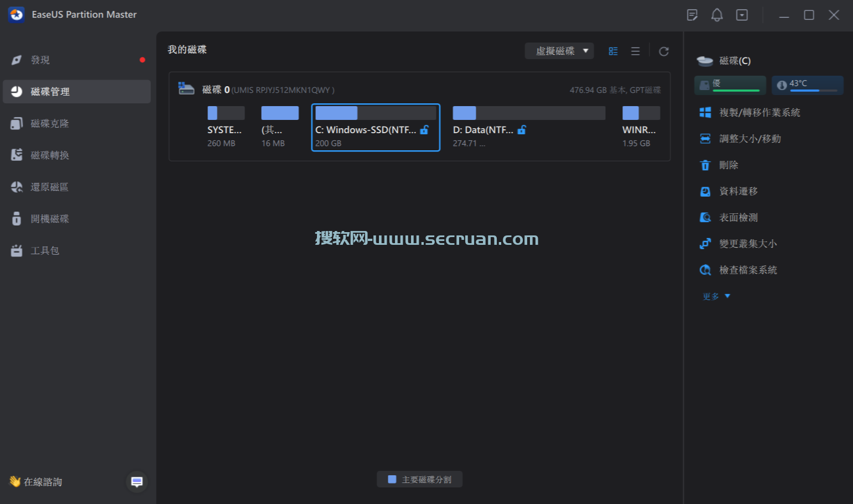The height and width of the screenshot is (504, 853).
Task: Expand the 更多 more options
Action: pyautogui.click(x=716, y=296)
